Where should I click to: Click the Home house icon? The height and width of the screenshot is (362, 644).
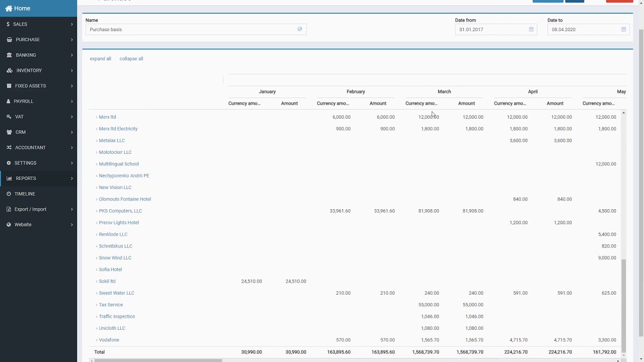(x=9, y=9)
